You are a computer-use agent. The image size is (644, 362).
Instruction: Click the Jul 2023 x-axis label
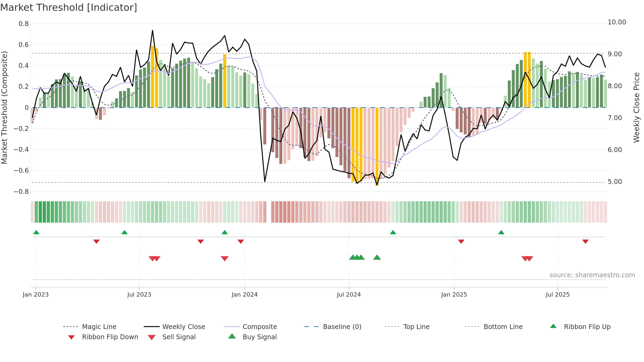(x=139, y=295)
